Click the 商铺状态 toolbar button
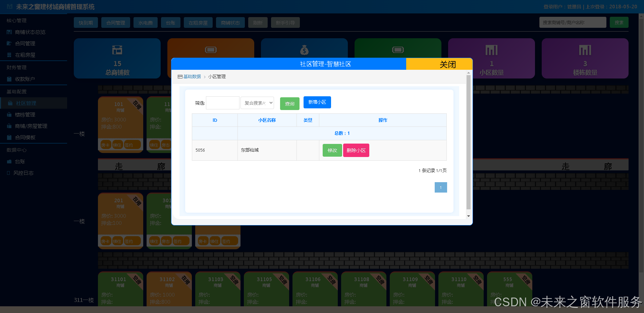The width and height of the screenshot is (644, 313). 230,23
